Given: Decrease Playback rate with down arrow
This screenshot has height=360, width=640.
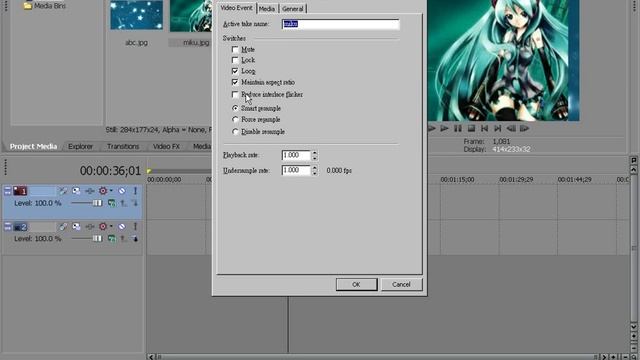Looking at the screenshot, I should click(314, 158).
